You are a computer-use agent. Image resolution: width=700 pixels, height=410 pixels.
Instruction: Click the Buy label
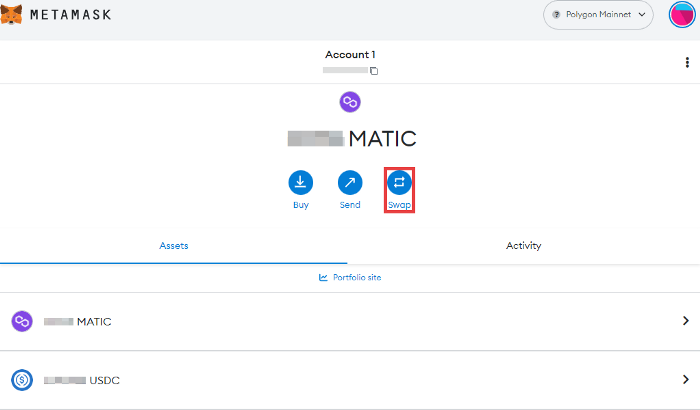[300, 205]
